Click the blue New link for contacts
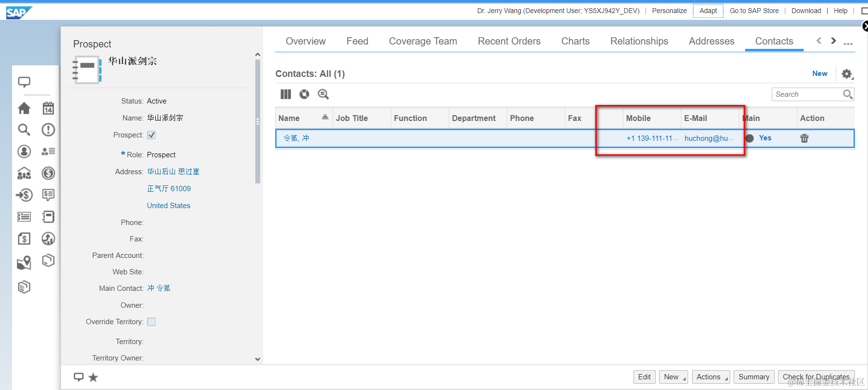868x390 pixels. [x=820, y=74]
